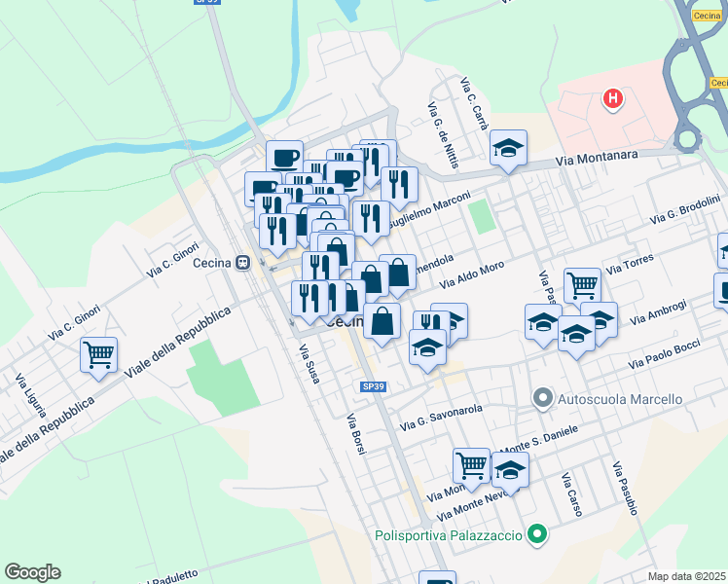The image size is (728, 584).
Task: Click the Google logo
Action: (32, 572)
